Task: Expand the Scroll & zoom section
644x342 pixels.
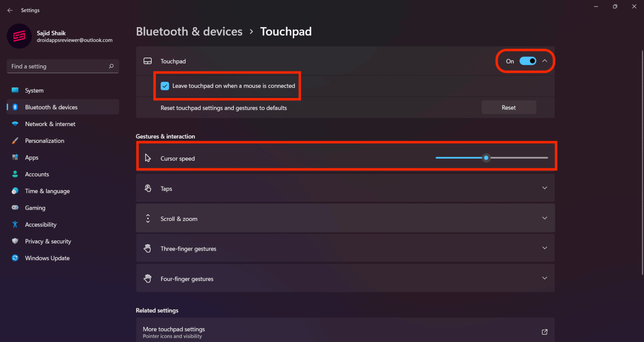Action: point(544,218)
